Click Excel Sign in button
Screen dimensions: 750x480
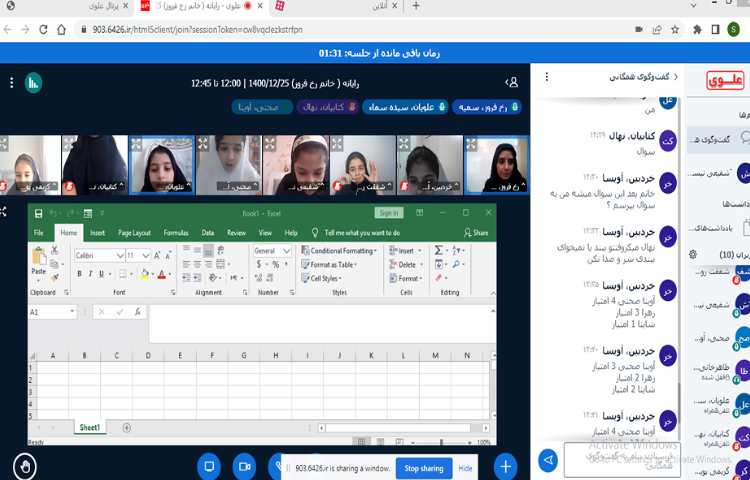[389, 213]
